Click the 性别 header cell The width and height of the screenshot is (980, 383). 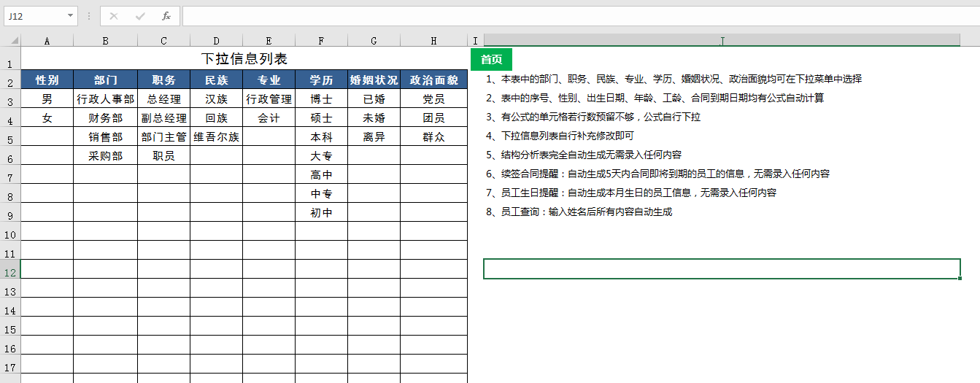coord(47,80)
